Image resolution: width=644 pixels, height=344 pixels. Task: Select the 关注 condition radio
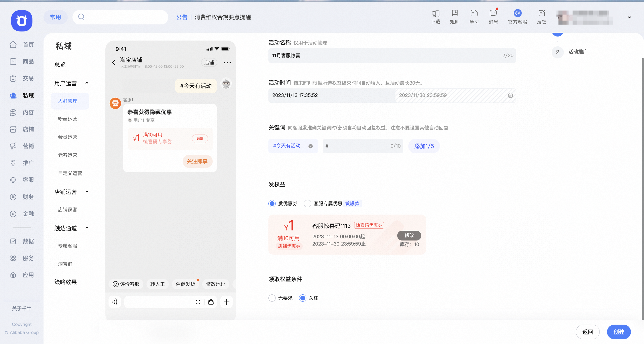(x=303, y=298)
